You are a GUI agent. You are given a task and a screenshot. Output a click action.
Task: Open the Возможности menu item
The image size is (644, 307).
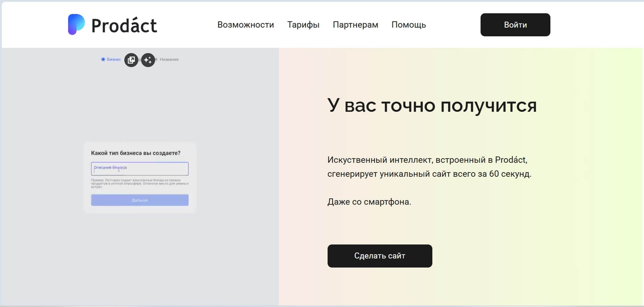(246, 25)
